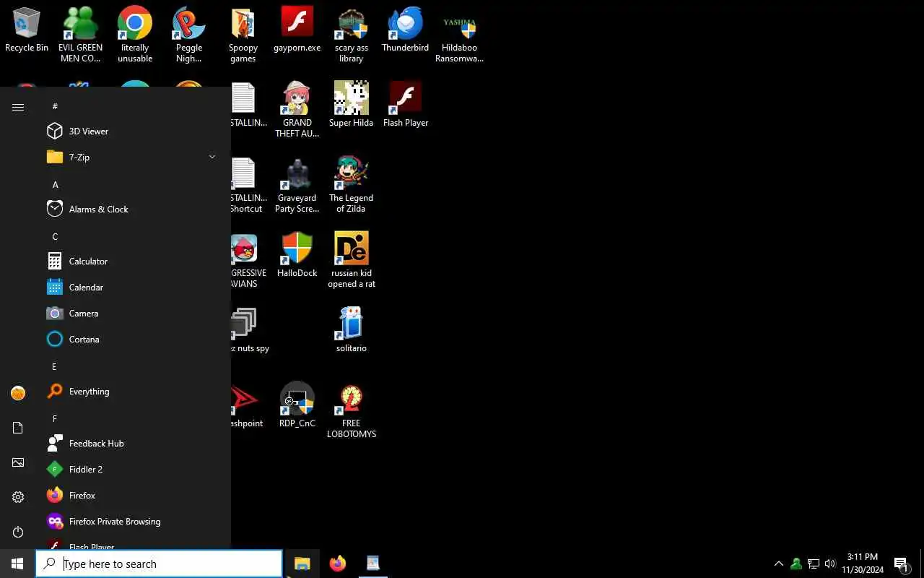
Task: Open Super Hilda desktop icon
Action: (352, 105)
